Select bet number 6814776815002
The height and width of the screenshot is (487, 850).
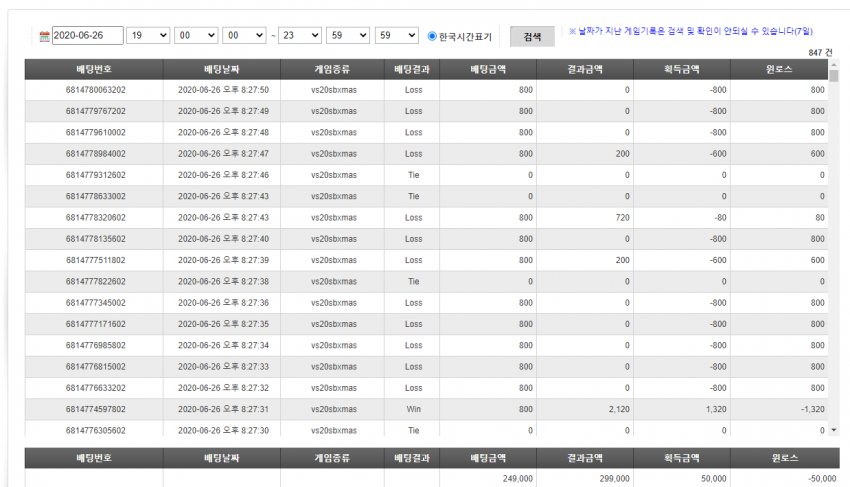[95, 367]
